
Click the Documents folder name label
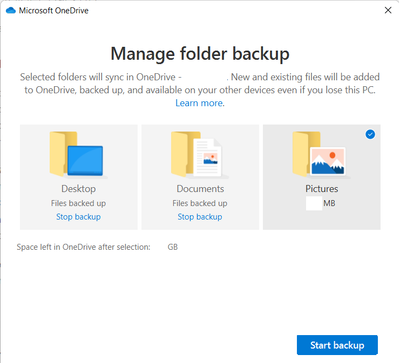tap(200, 189)
